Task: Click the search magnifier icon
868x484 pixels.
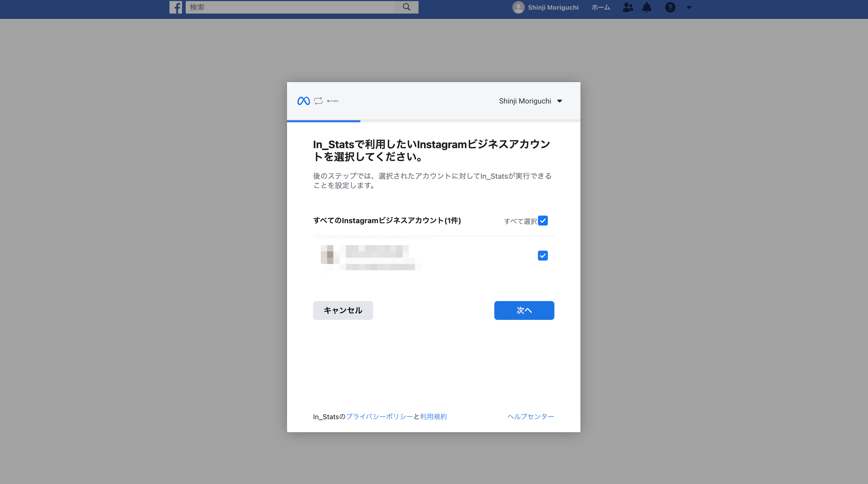Action: pyautogui.click(x=406, y=7)
